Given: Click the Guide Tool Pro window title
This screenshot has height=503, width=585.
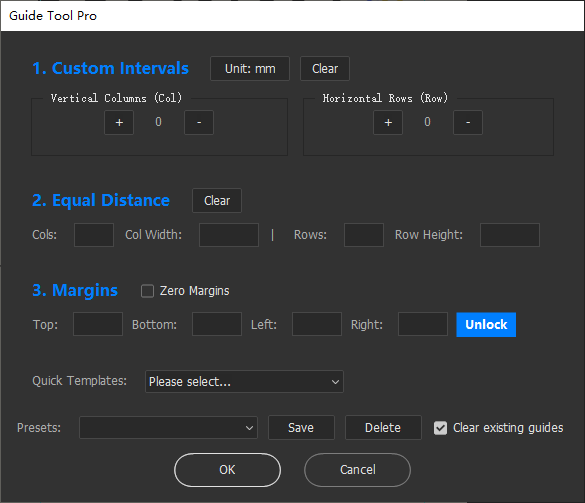Looking at the screenshot, I should click(53, 16).
